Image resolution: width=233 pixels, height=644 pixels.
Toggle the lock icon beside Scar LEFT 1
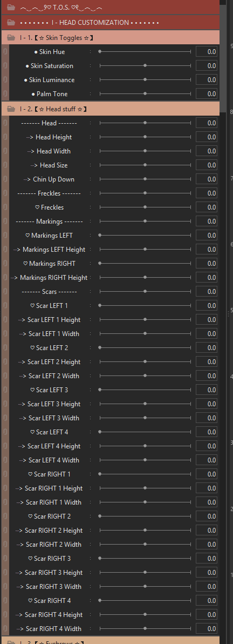pos(5,306)
